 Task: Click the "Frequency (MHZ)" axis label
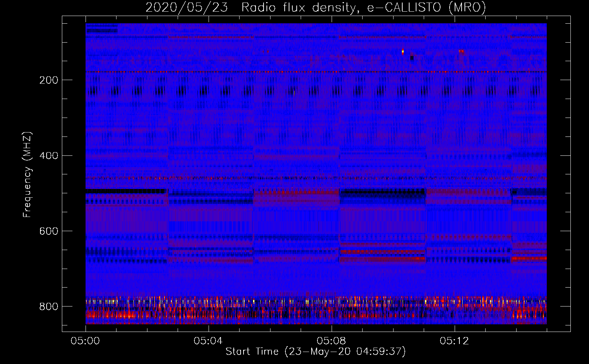[27, 174]
